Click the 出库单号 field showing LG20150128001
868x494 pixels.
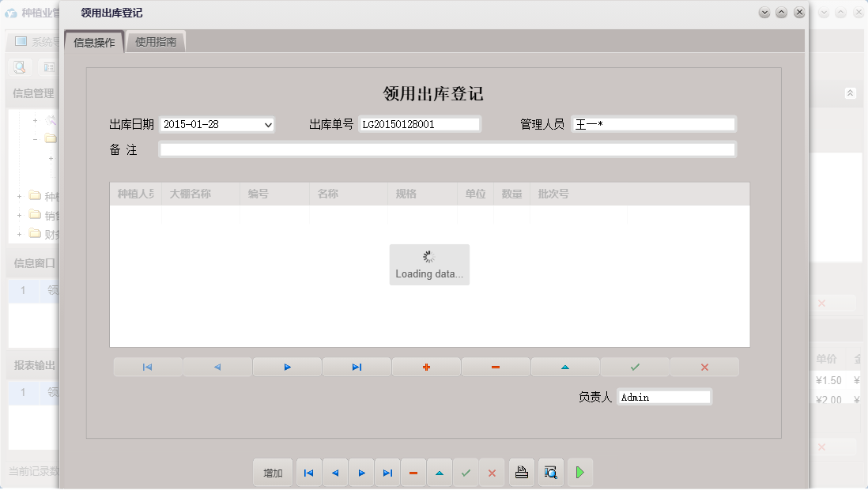419,123
